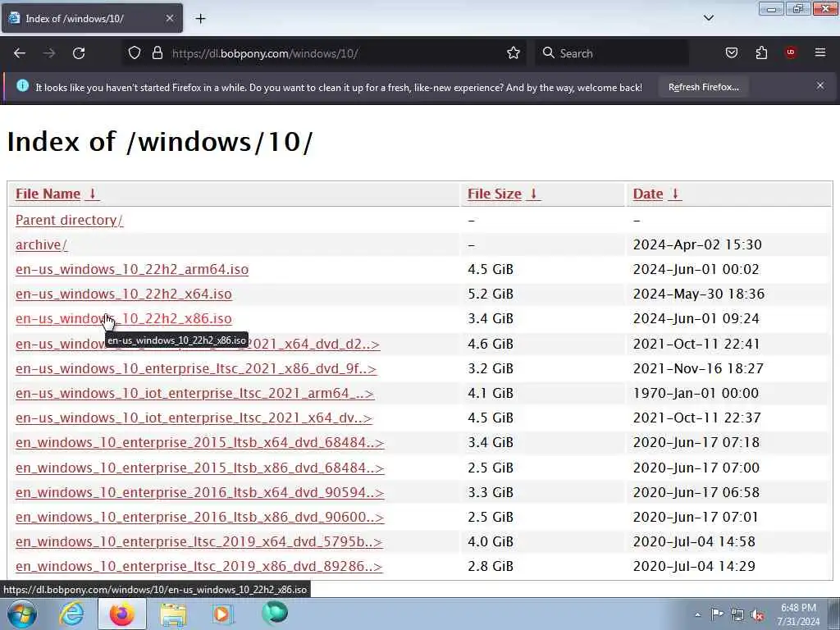Show hidden tray icons arrow
Screen dimensions: 840x630
[x=697, y=614]
